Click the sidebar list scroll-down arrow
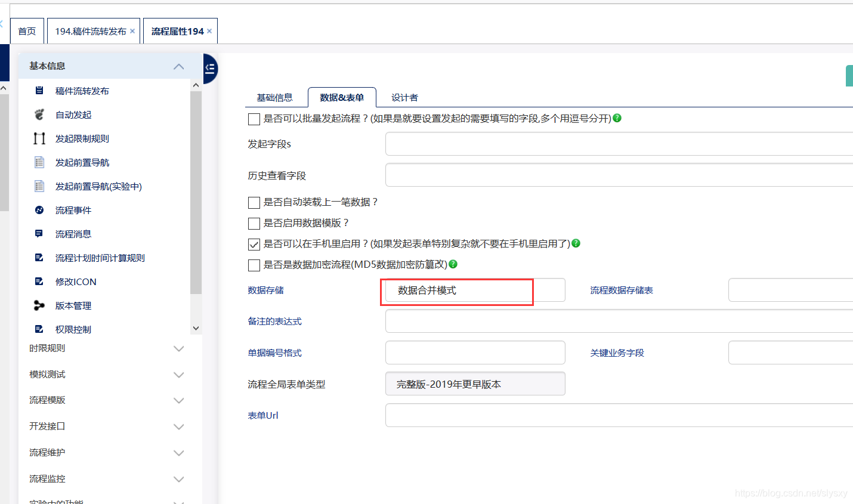The width and height of the screenshot is (853, 504). 196,328
